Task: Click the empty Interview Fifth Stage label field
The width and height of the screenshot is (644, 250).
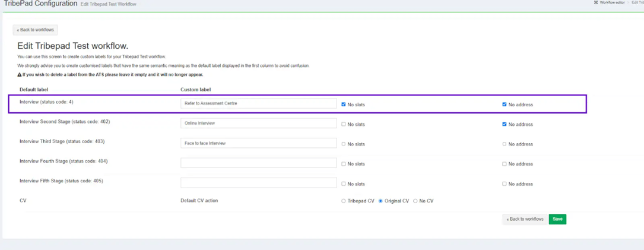Action: click(258, 183)
